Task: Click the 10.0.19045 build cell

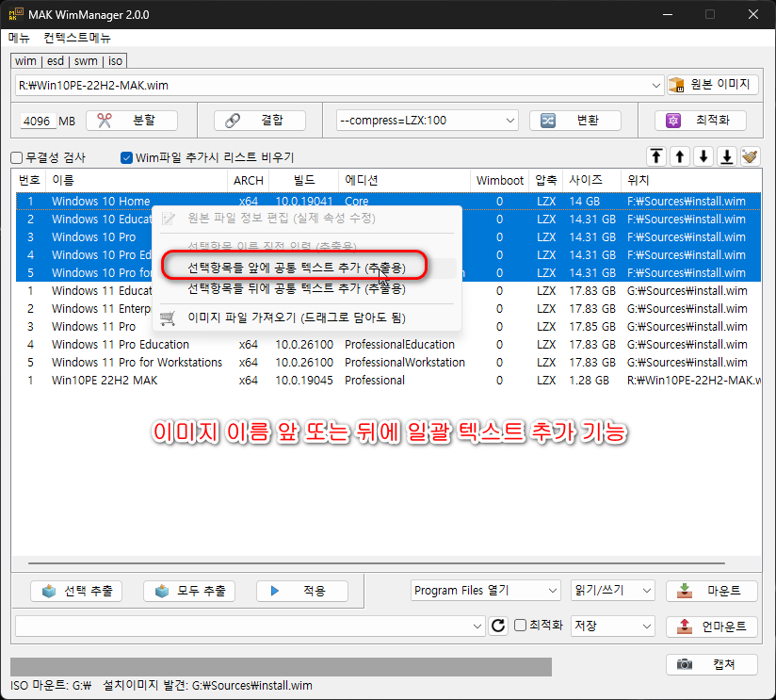Action: pyautogui.click(x=304, y=381)
